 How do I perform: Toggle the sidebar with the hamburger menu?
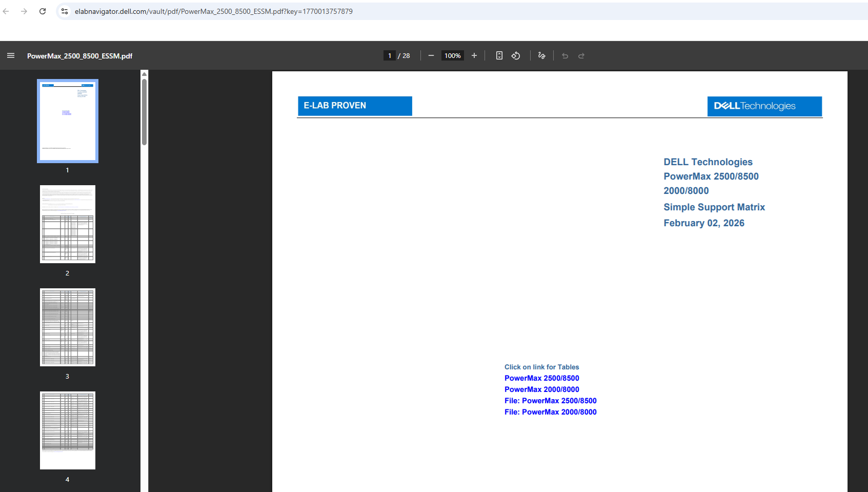[x=11, y=55]
